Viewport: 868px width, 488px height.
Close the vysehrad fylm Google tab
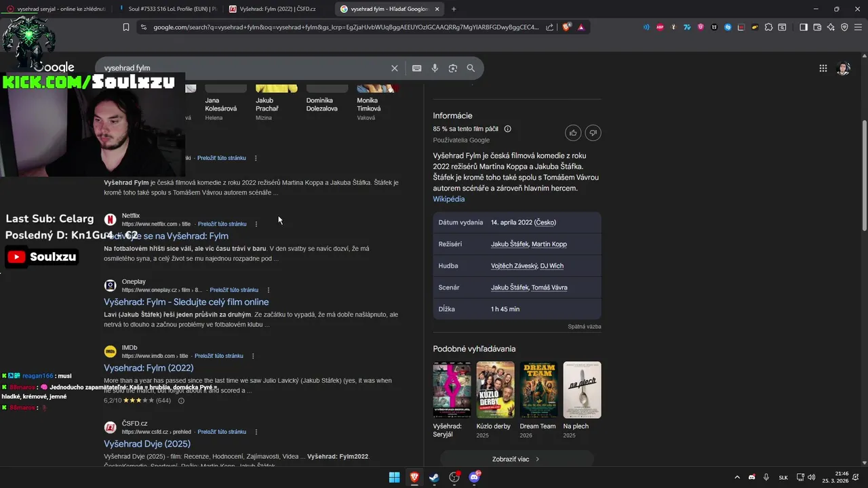click(x=437, y=9)
